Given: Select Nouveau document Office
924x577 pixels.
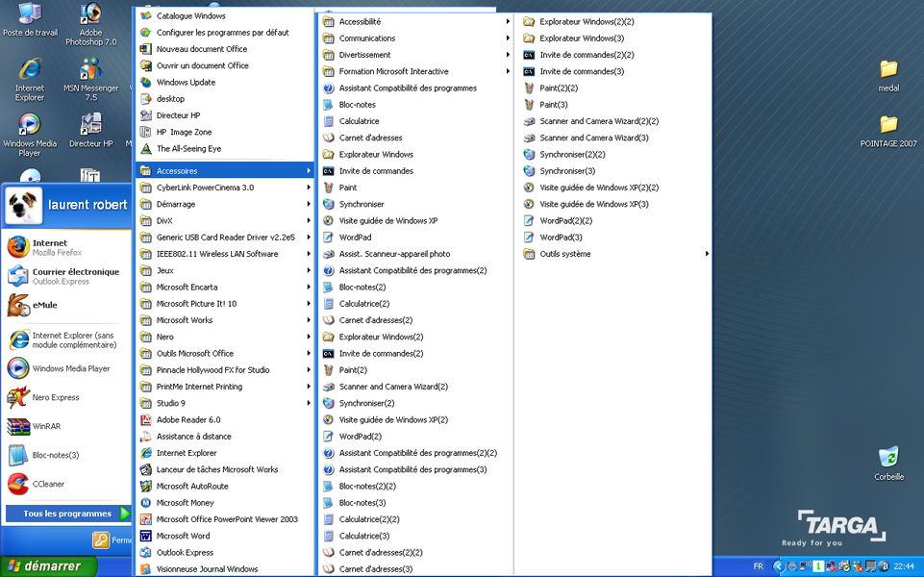Looking at the screenshot, I should pyautogui.click(x=224, y=49).
